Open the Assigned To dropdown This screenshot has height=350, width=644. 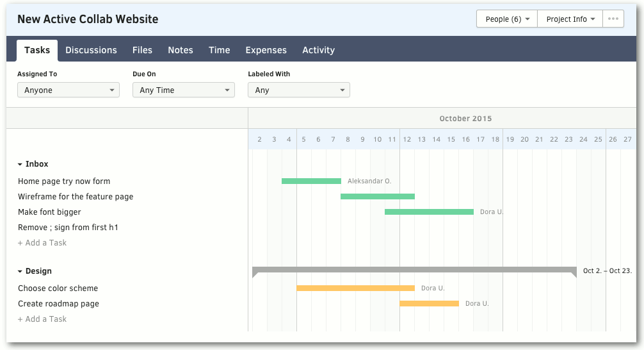(68, 90)
